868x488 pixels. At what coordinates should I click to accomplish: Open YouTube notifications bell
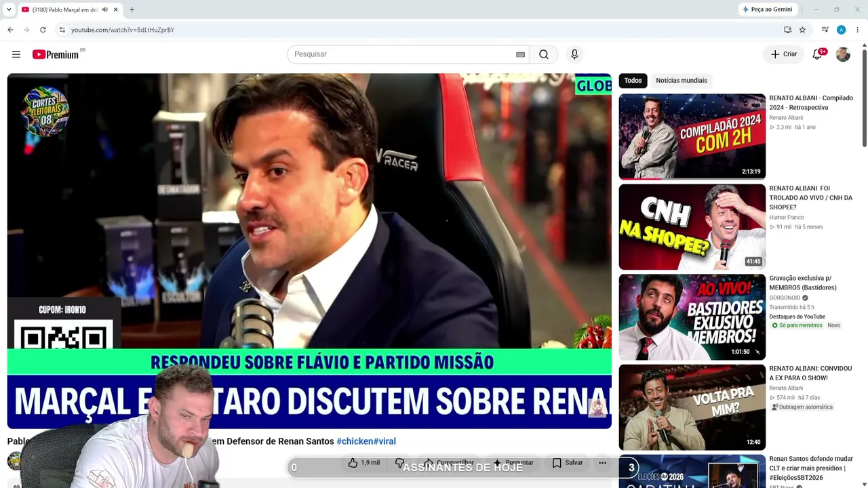[x=817, y=54]
